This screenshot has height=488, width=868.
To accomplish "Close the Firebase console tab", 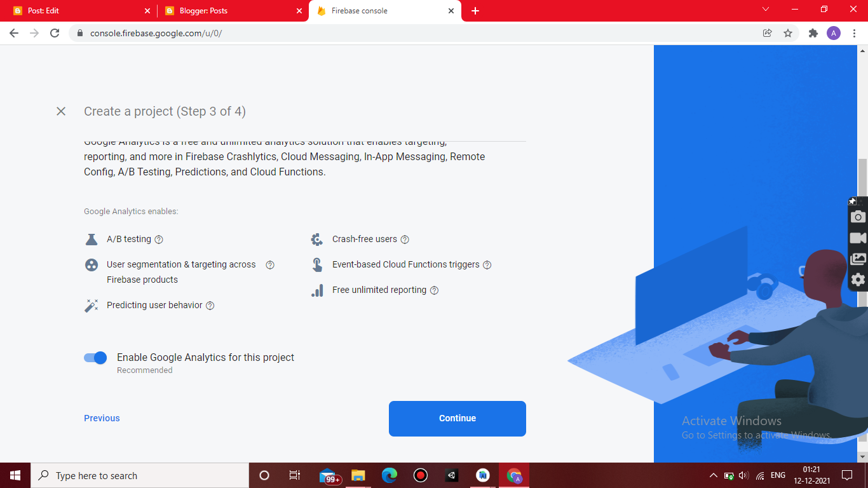I will tap(451, 11).
